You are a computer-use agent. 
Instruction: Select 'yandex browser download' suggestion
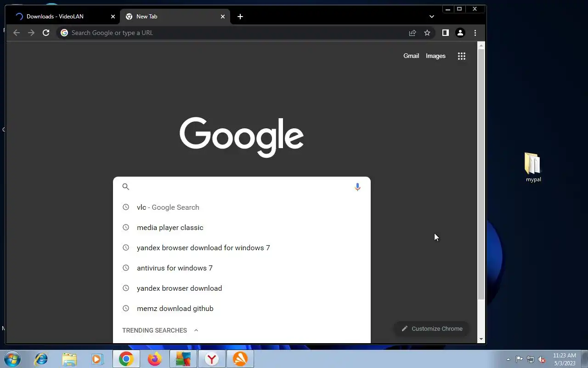242,288
